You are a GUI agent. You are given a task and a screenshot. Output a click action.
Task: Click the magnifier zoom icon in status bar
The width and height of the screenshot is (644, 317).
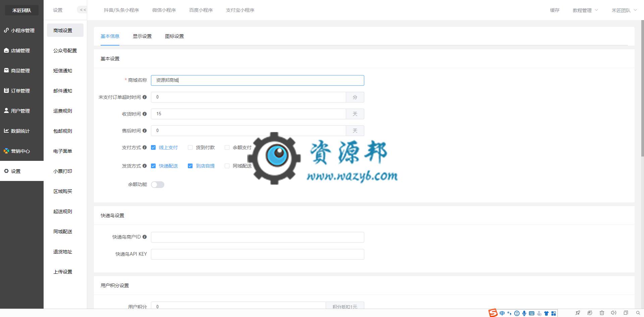coord(638,313)
